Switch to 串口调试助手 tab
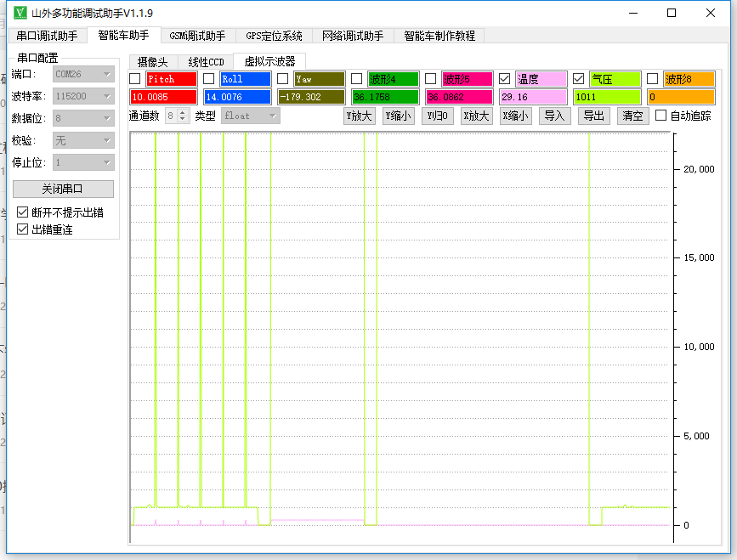Image resolution: width=737 pixels, height=560 pixels. coord(47,36)
